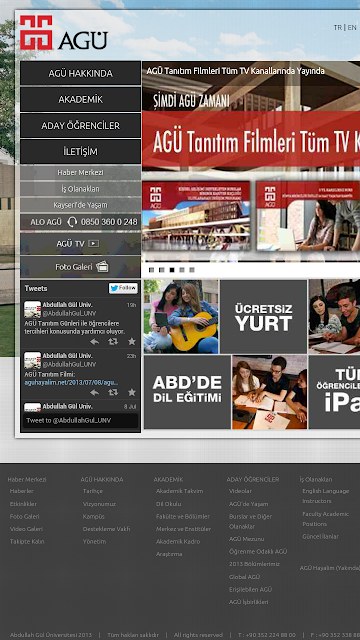Open AGÜ TV video section
The width and height of the screenshot is (360, 640).
click(x=80, y=244)
